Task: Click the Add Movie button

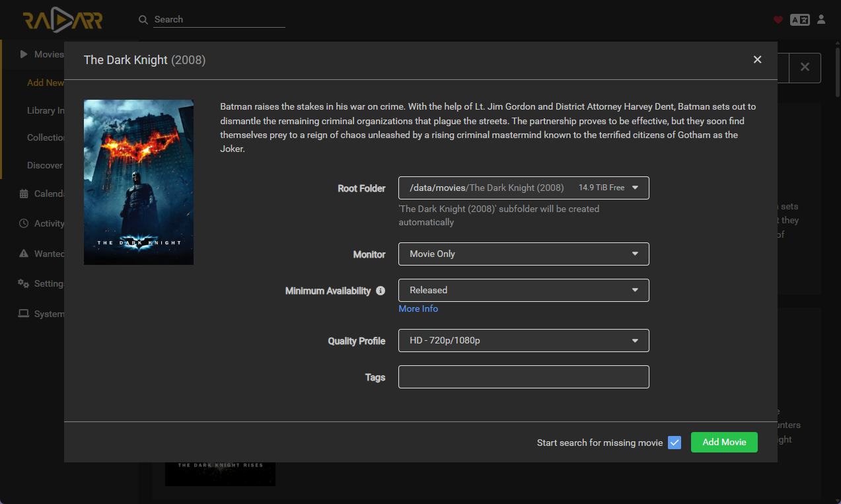Action: click(x=724, y=442)
